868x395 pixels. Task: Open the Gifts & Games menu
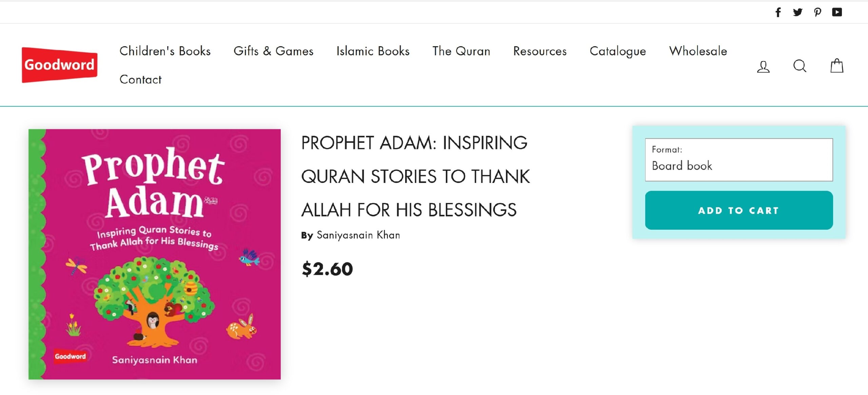273,51
